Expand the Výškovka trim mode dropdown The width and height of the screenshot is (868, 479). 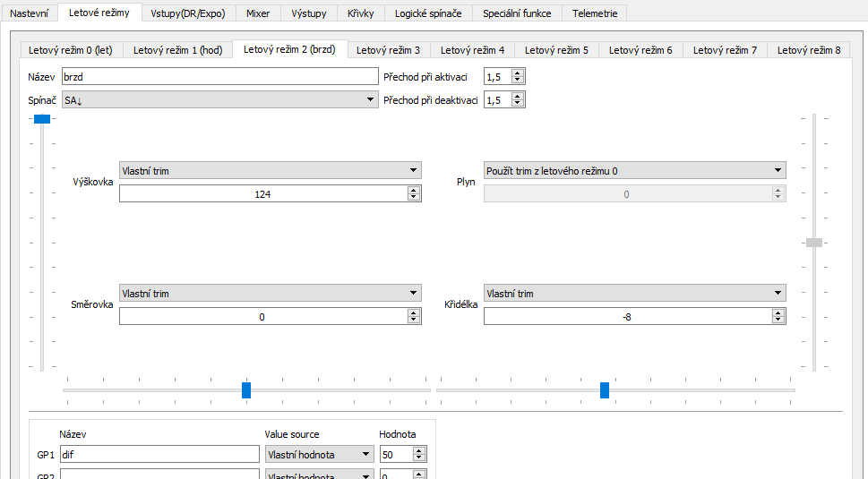click(270, 170)
